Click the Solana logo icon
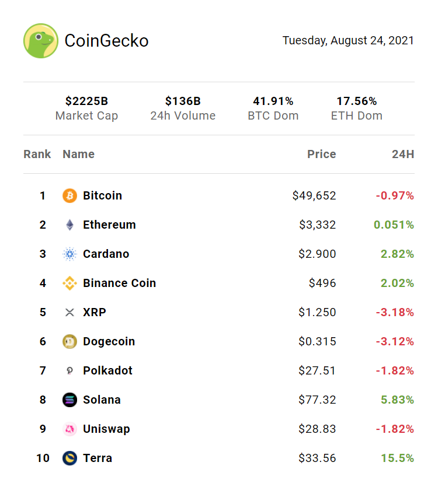The height and width of the screenshot is (504, 438). (69, 400)
